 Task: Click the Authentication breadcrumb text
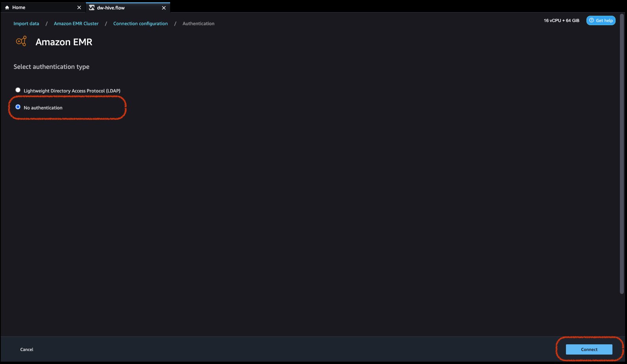tap(198, 24)
